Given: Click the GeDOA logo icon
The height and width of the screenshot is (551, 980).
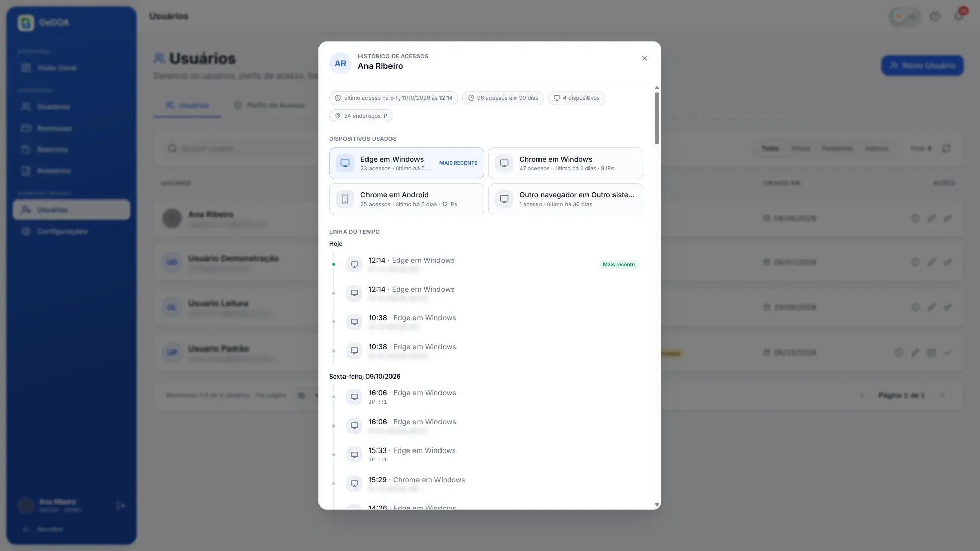Looking at the screenshot, I should tap(26, 22).
